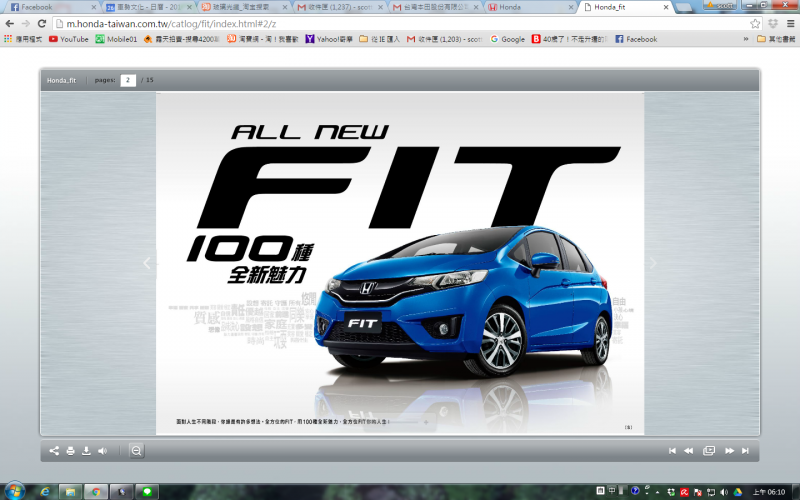Download the catalog file

click(86, 451)
